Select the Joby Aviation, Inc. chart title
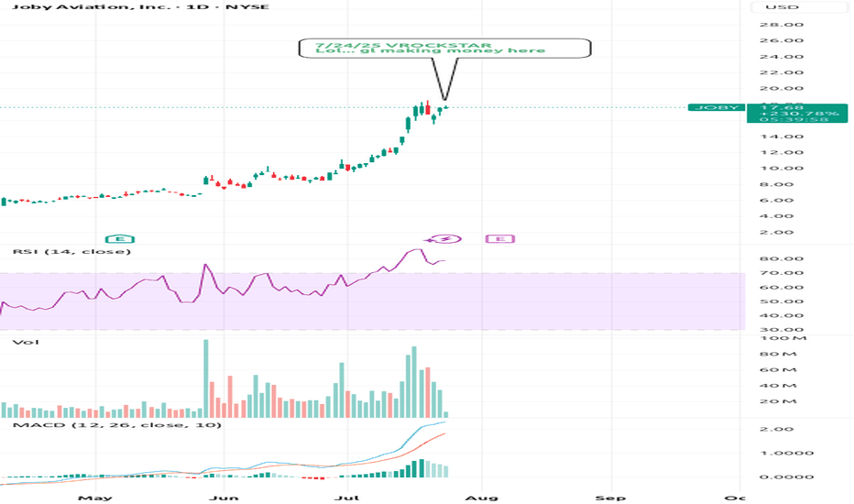 point(140,7)
